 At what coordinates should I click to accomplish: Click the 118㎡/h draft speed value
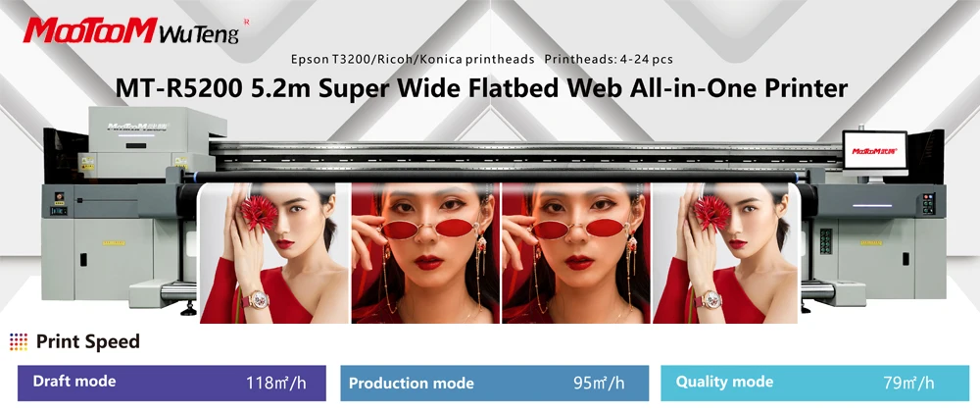(276, 383)
